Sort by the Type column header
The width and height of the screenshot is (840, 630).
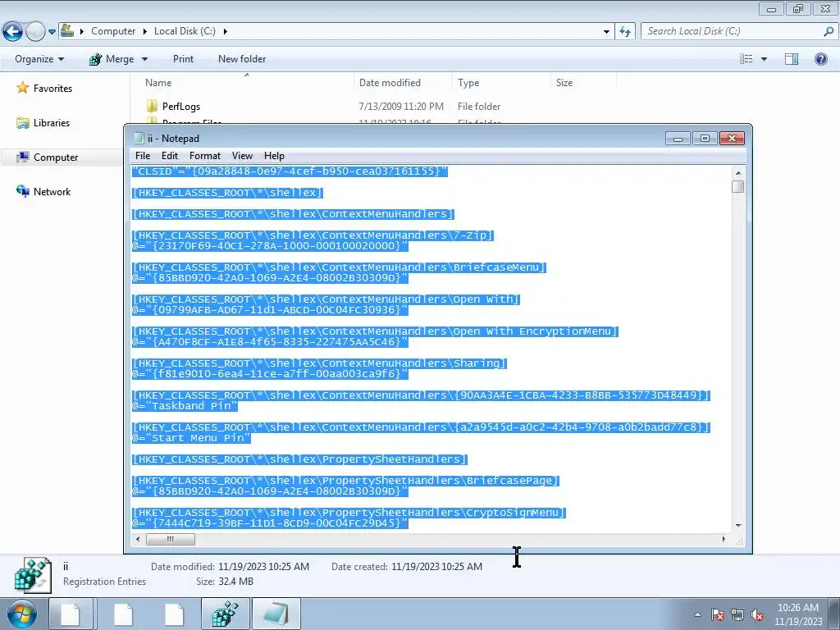(468, 83)
